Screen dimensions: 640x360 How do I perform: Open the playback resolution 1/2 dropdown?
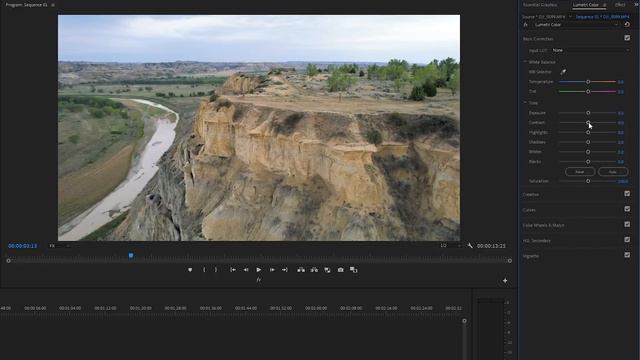pyautogui.click(x=450, y=246)
